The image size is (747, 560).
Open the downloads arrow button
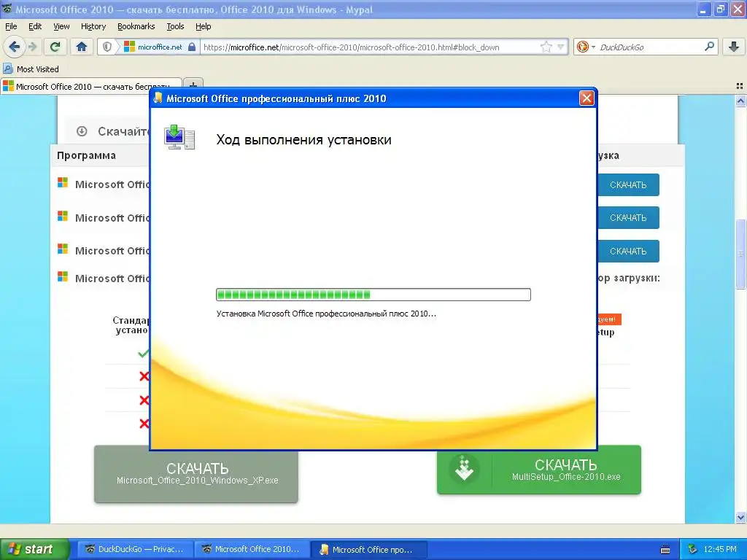click(x=734, y=47)
